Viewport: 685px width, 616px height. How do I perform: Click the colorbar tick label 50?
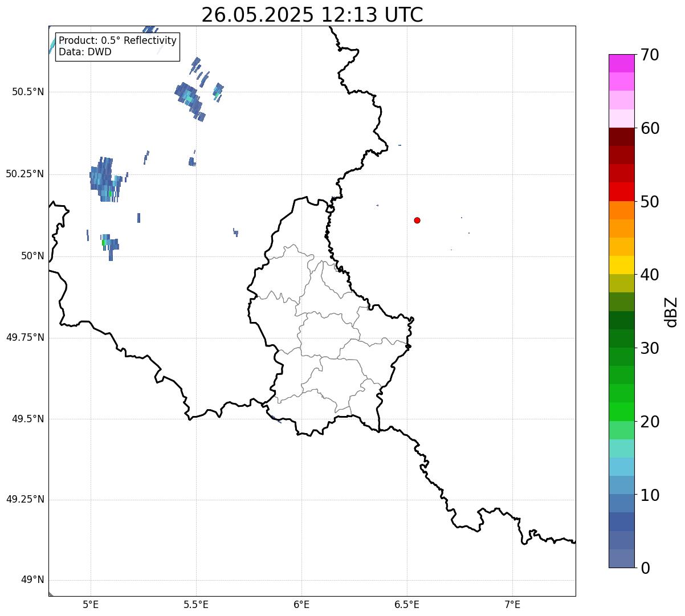point(650,202)
